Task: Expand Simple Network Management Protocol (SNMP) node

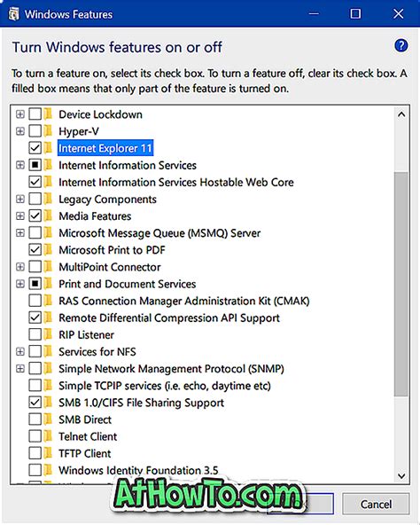Action: pyautogui.click(x=20, y=369)
